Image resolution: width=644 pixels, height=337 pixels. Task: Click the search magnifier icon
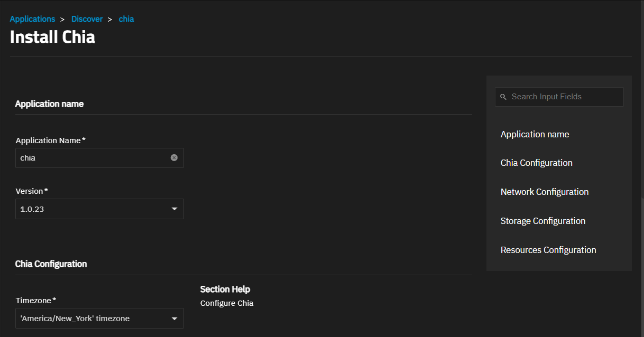pyautogui.click(x=503, y=97)
